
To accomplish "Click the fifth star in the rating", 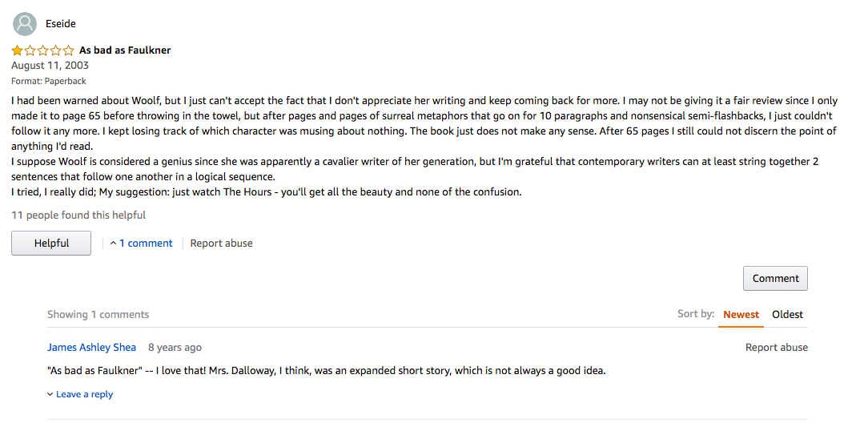I will coord(69,50).
